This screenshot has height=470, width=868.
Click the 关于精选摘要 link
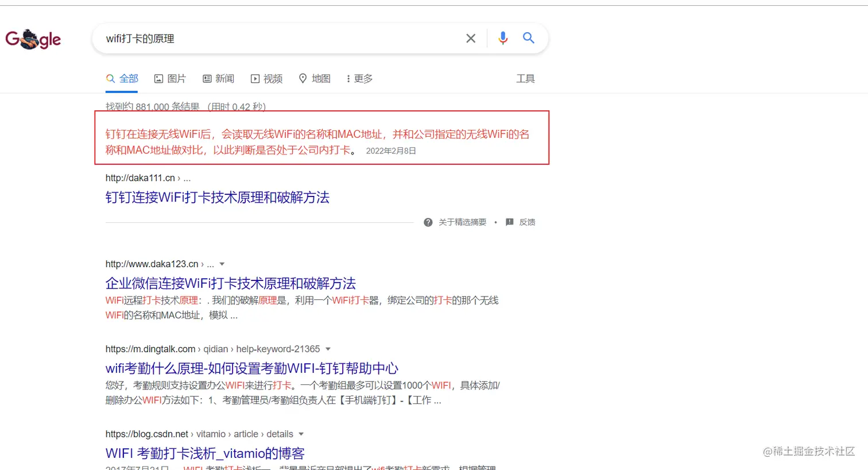(x=463, y=222)
